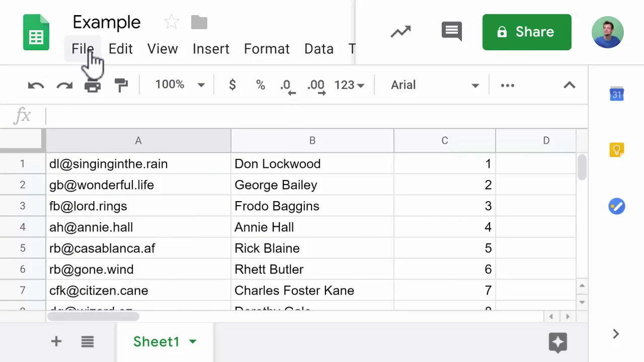Select the Paint format roller icon

[x=121, y=85]
